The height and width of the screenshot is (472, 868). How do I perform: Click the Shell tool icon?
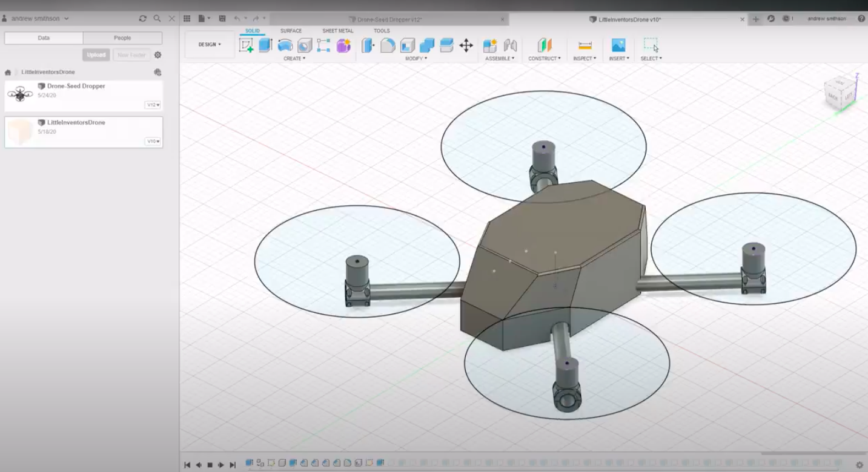408,45
